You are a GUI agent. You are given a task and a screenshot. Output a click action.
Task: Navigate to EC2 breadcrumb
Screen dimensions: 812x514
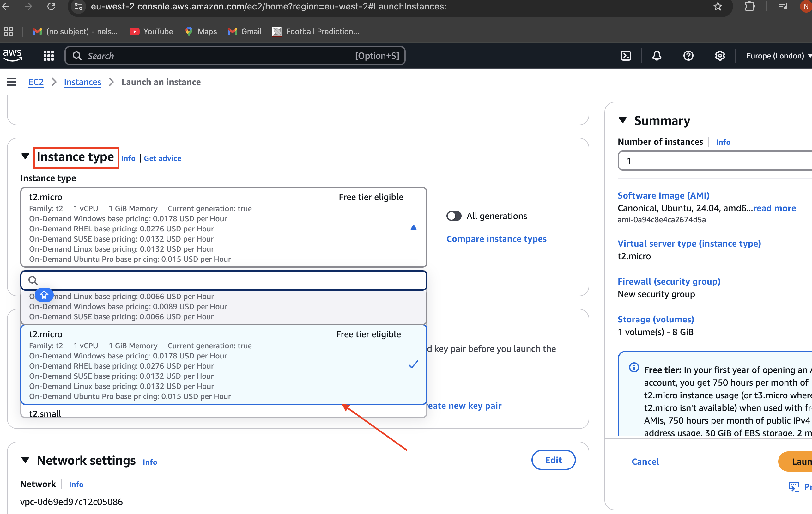[36, 82]
